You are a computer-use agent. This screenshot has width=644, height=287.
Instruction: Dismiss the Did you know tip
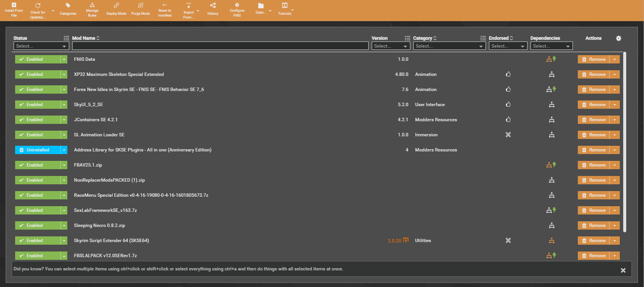coord(623,270)
